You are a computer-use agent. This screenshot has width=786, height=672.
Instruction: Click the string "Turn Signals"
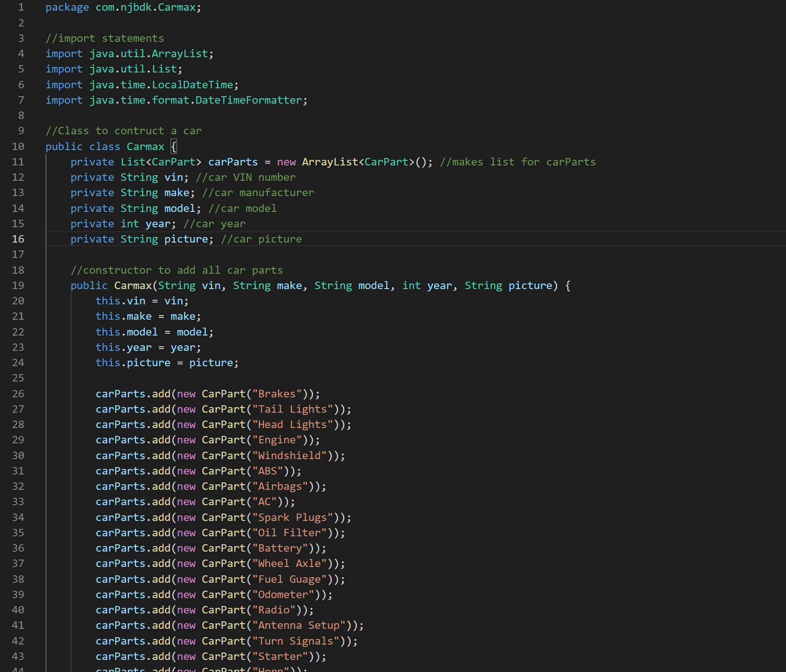tap(296, 641)
